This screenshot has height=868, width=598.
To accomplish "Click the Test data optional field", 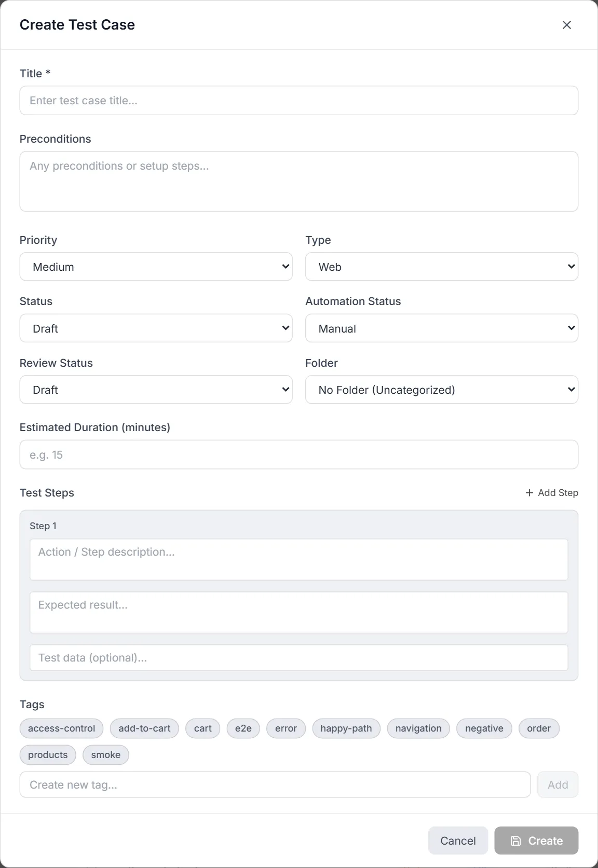I will point(299,657).
